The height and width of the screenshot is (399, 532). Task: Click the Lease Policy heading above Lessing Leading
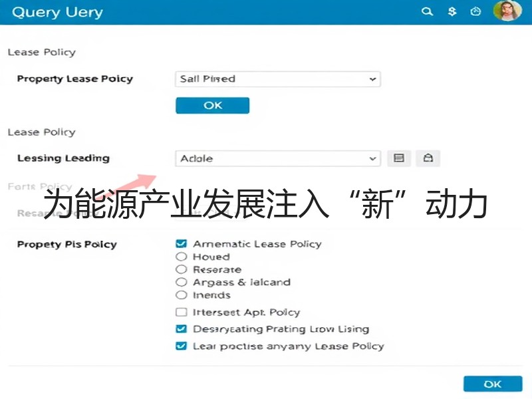(41, 132)
